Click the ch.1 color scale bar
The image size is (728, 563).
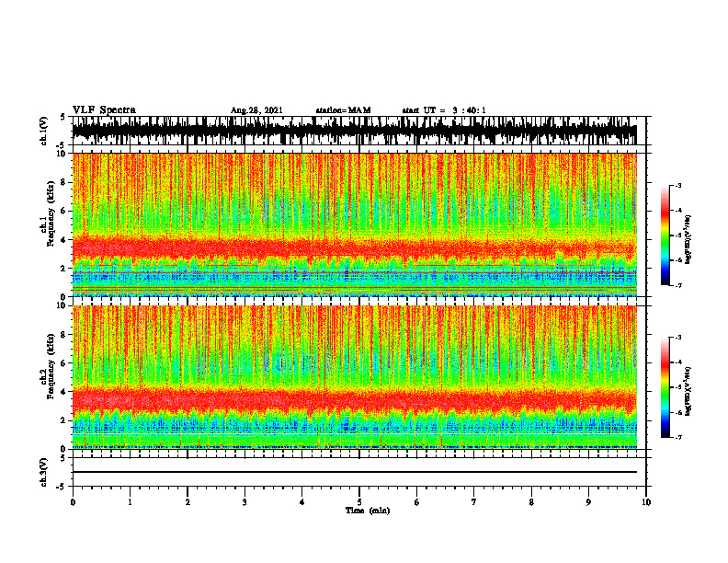click(x=665, y=235)
